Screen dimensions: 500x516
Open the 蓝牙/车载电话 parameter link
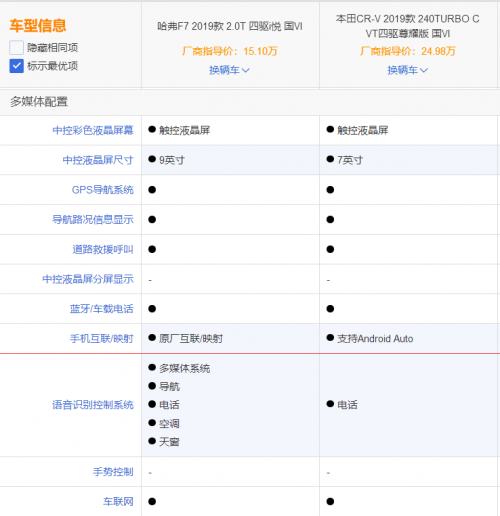(x=102, y=309)
